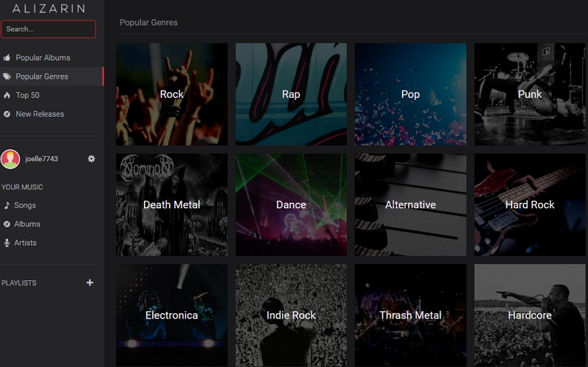Viewport: 588px width, 367px height.
Task: Add a new playlist with plus icon
Action: 90,282
